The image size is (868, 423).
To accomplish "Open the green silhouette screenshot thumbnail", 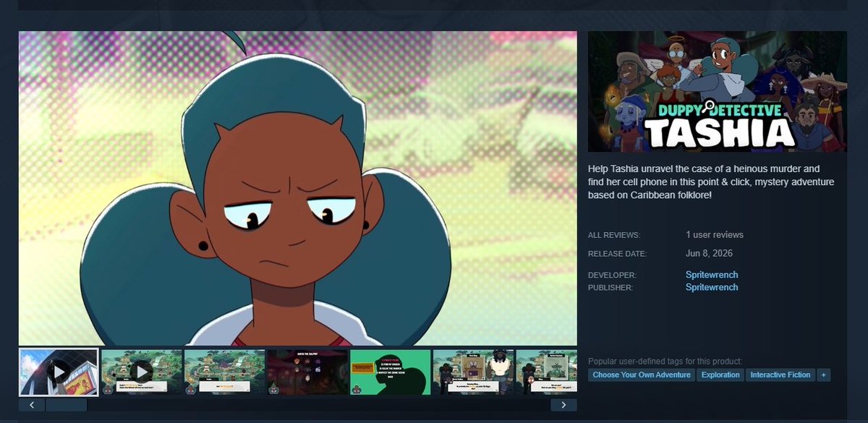I will coord(391,372).
